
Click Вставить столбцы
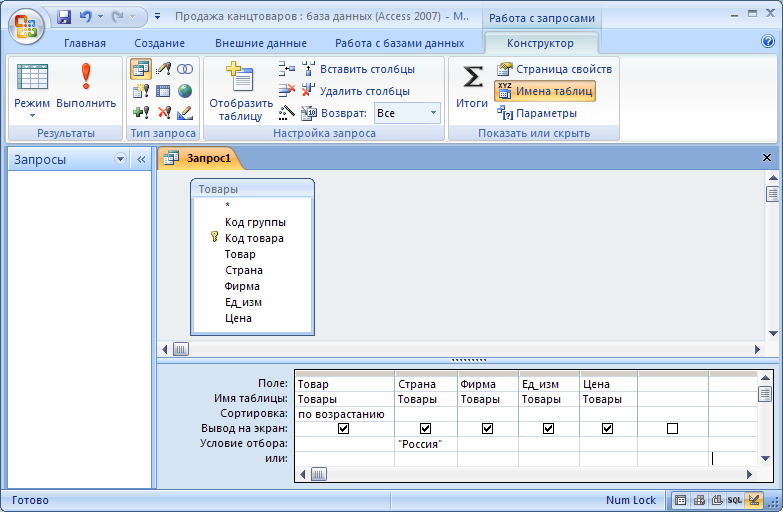(x=359, y=69)
